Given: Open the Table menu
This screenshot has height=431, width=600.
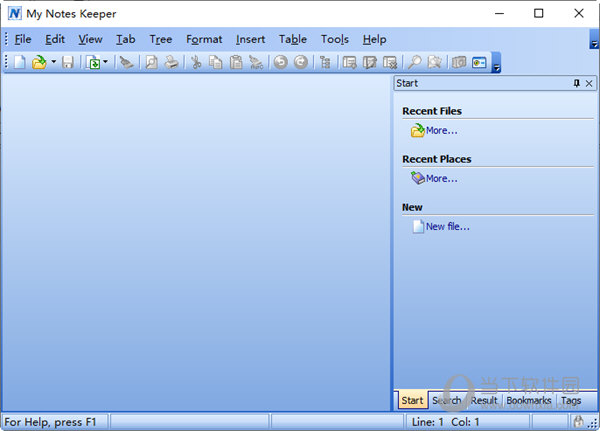Looking at the screenshot, I should click(293, 39).
